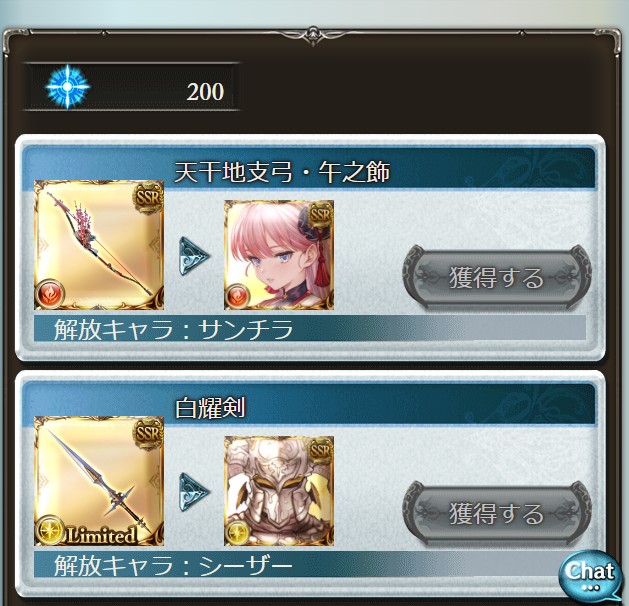Open the Chat bubble
The height and width of the screenshot is (606, 629).
[589, 576]
